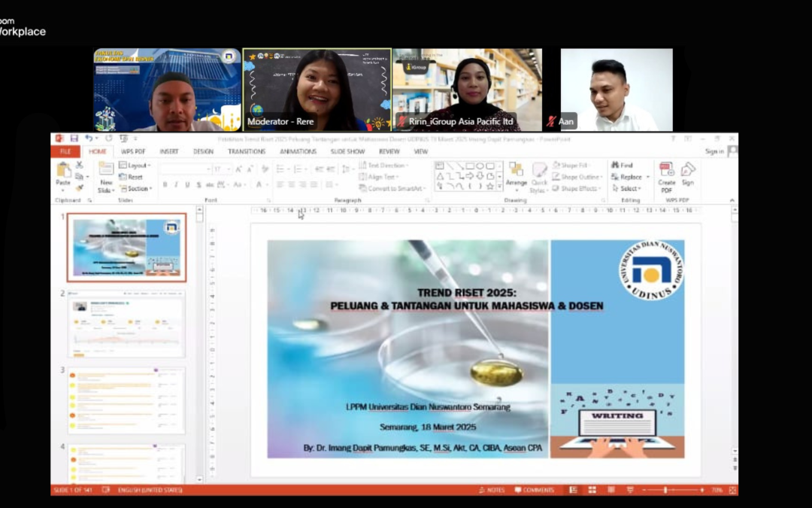Click the Undo arrow icon

89,138
